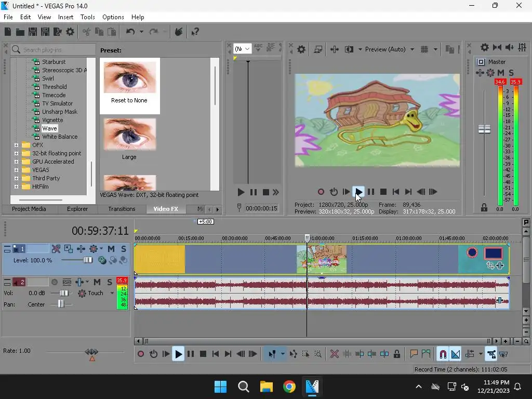
Task: Open the Preview (Auto) quality dropdown
Action: 412,49
